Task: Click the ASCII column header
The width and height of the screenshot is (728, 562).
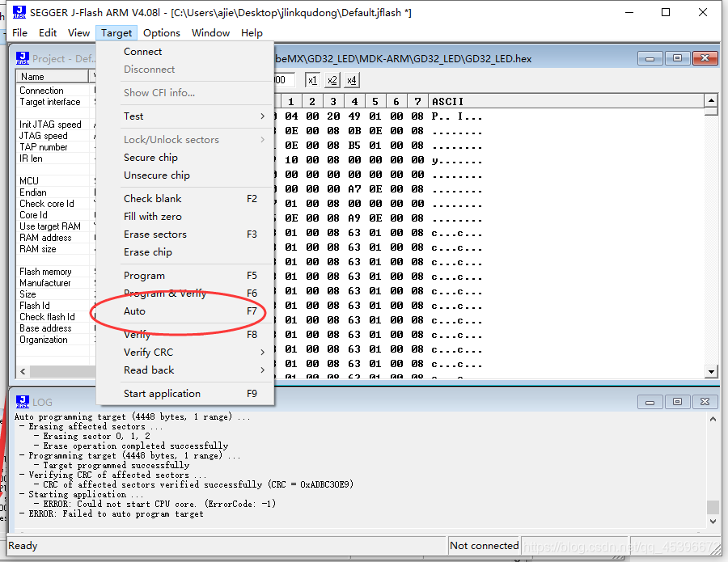Action: 566,101
